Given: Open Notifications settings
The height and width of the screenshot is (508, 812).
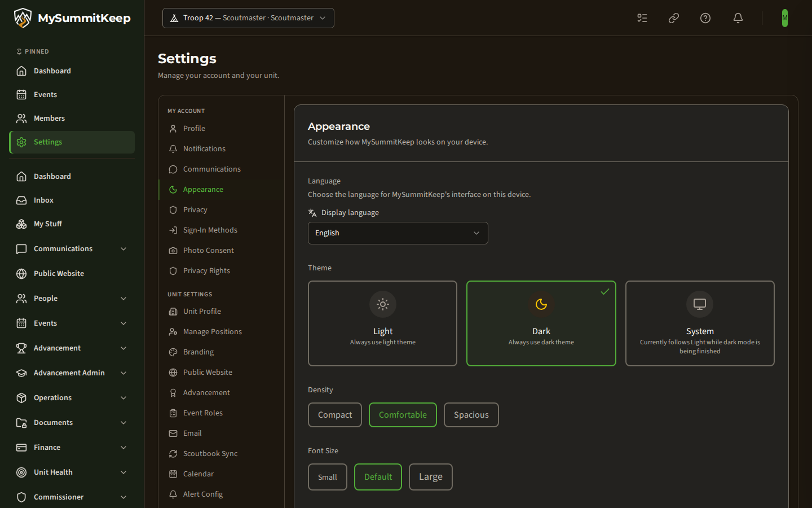Looking at the screenshot, I should tap(221, 149).
